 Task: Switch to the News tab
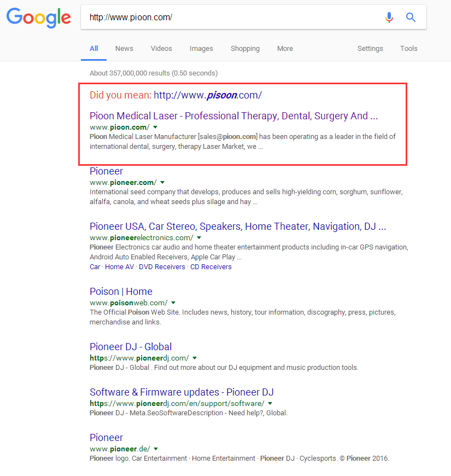pos(124,49)
